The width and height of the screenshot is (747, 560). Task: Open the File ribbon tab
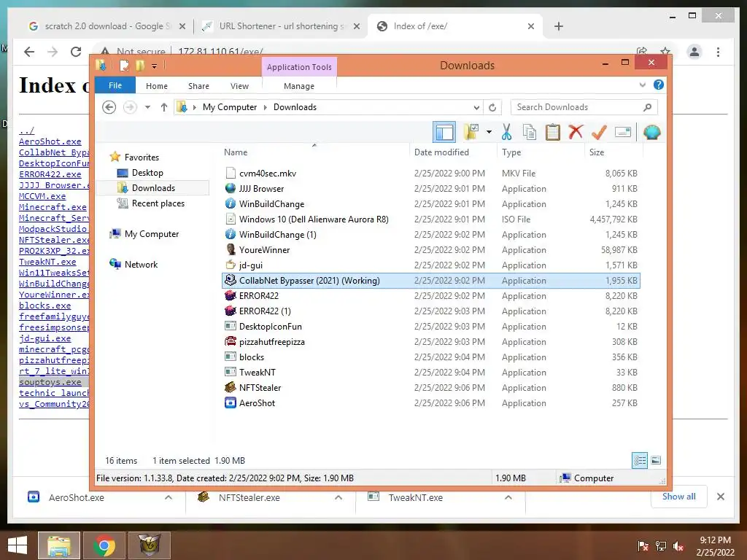coord(115,85)
